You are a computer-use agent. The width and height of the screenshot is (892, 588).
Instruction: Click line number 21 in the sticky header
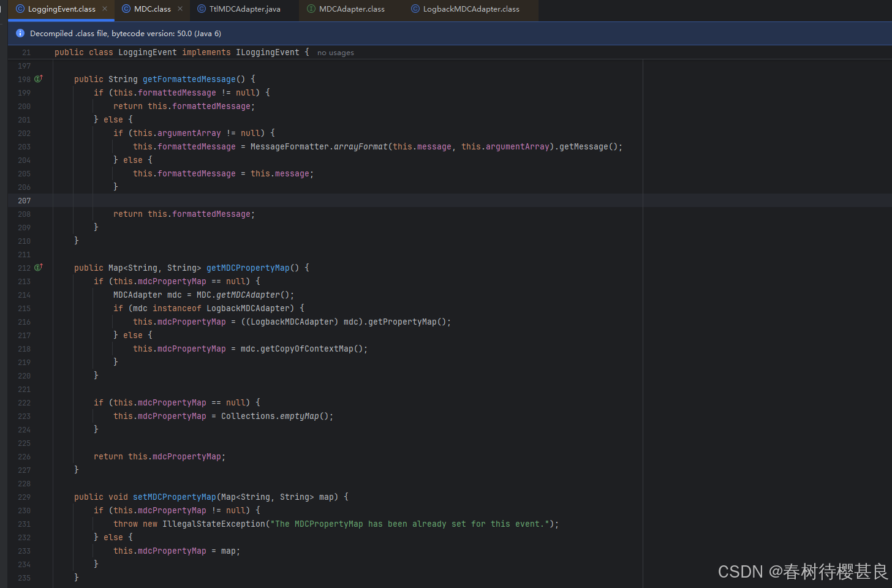click(26, 53)
